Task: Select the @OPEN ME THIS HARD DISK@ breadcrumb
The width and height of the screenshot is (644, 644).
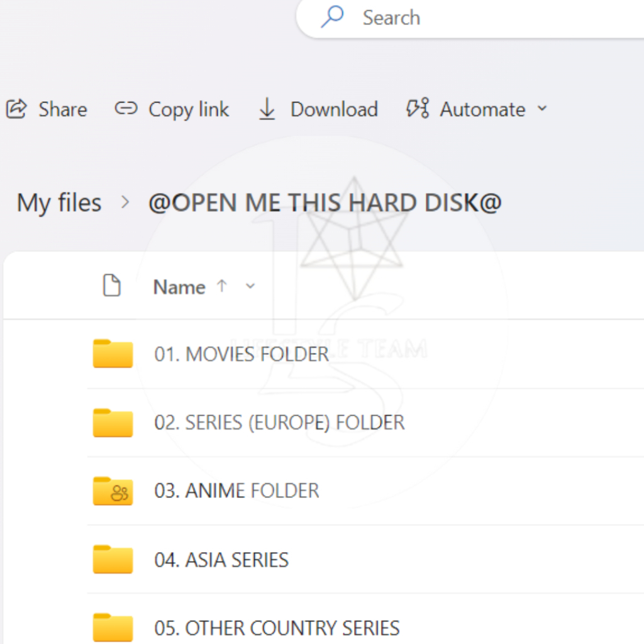Action: [325, 203]
